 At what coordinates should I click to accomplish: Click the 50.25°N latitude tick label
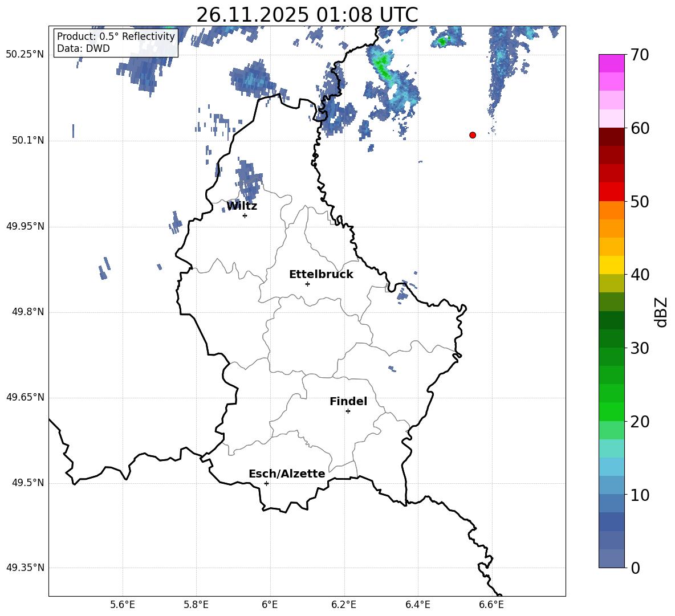25,55
